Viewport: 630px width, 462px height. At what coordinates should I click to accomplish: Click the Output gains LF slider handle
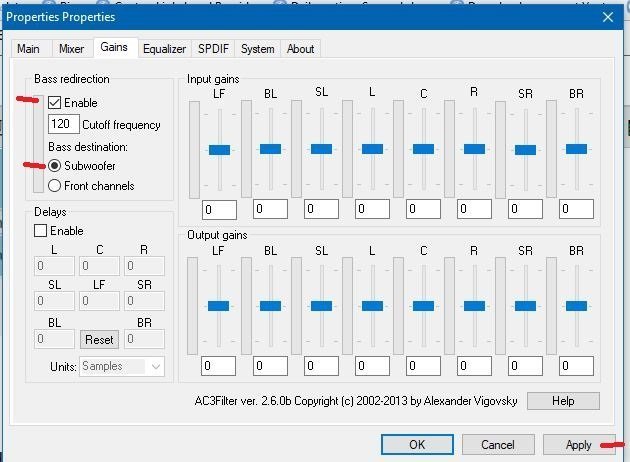219,306
